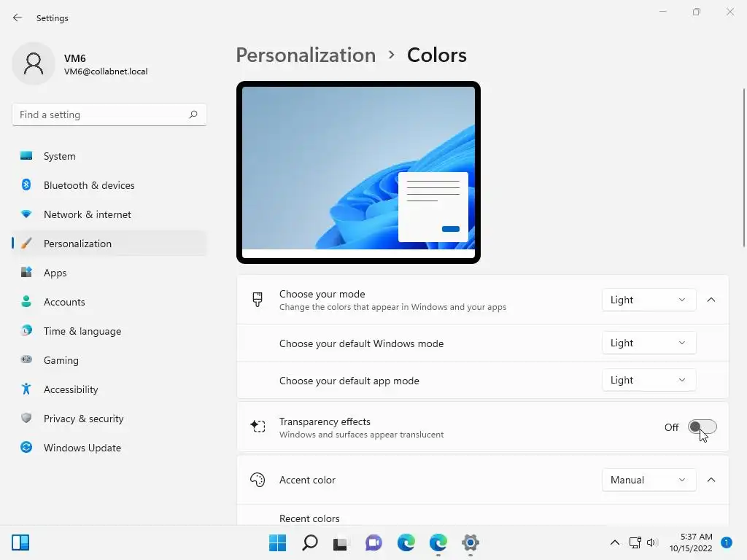Open taskbar Search
The image size is (747, 560).
point(309,542)
